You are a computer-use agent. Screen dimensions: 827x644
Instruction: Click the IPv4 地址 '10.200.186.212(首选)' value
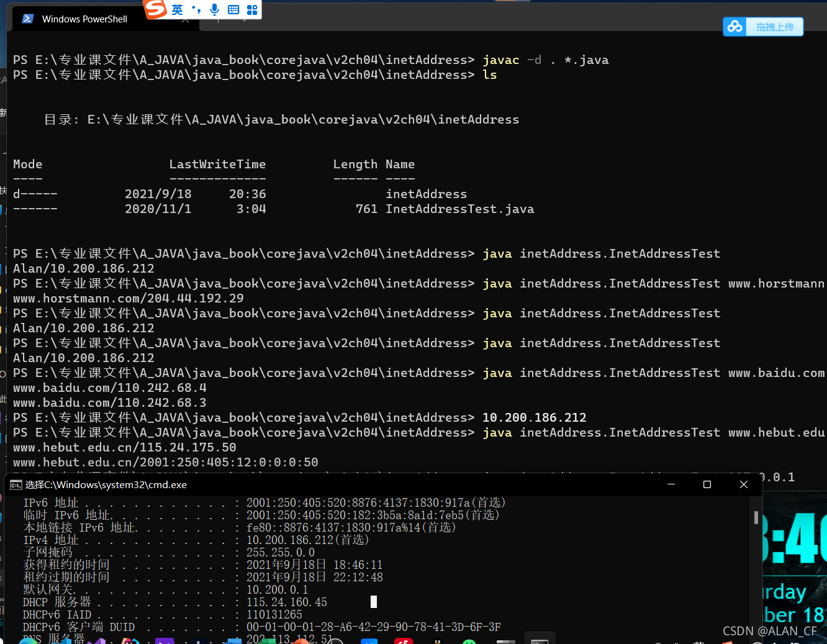point(308,540)
